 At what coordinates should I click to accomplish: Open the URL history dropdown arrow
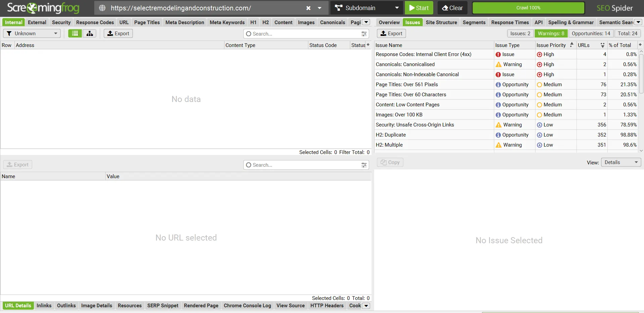[319, 8]
